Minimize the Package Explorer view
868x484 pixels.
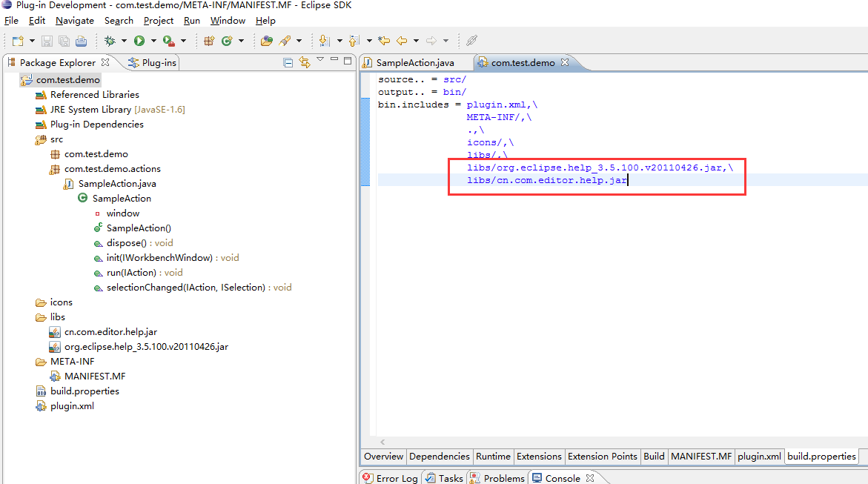[334, 59]
